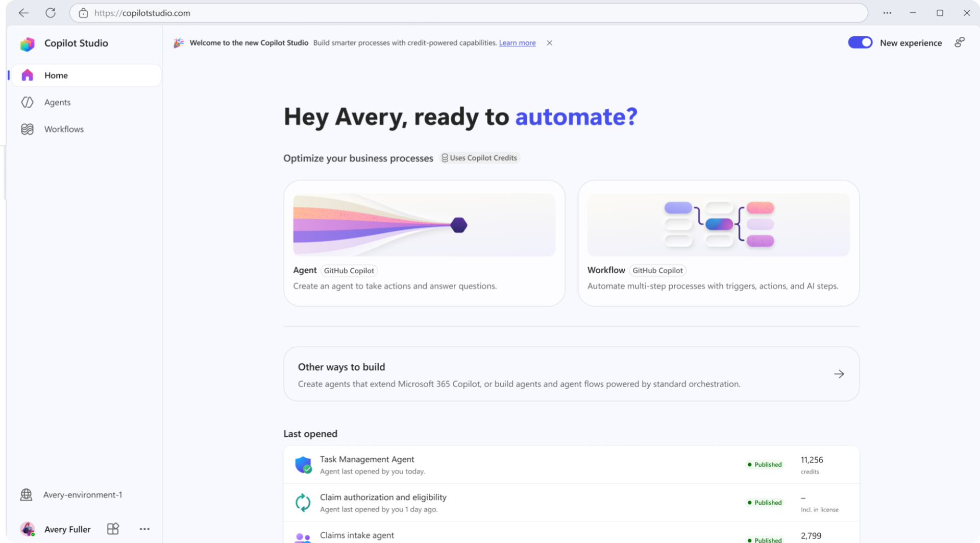
Task: Click the Other ways to build heading
Action: pyautogui.click(x=341, y=367)
